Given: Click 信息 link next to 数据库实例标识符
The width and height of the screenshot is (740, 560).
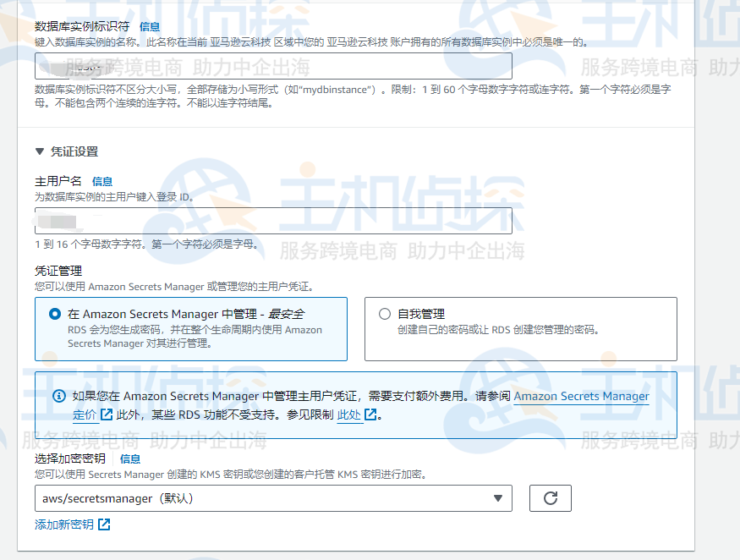Looking at the screenshot, I should pyautogui.click(x=149, y=26).
